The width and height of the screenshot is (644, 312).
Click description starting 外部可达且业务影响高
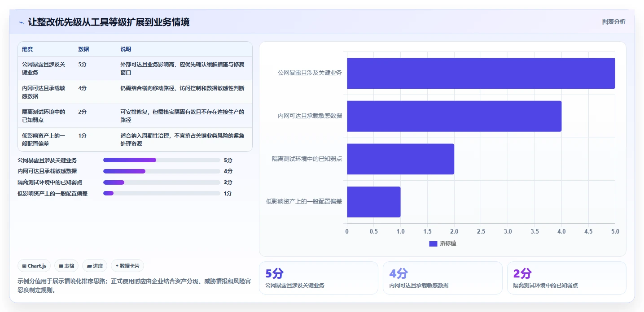pos(182,68)
